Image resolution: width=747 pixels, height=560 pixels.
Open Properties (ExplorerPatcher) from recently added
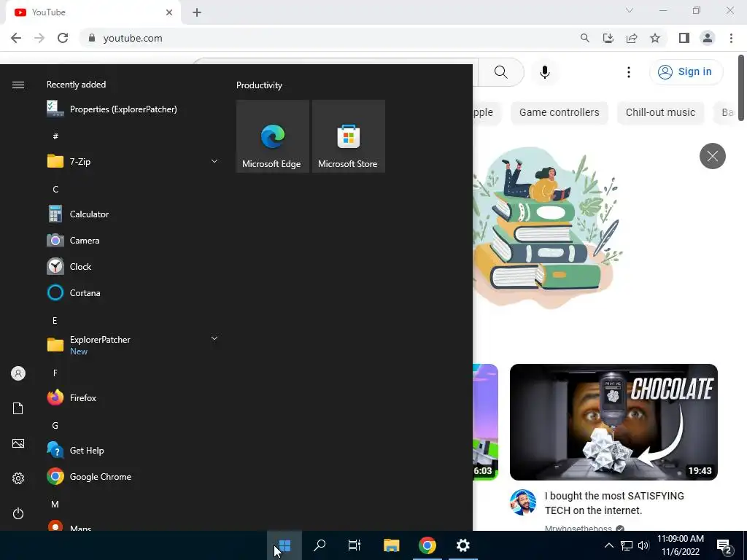click(x=133, y=109)
